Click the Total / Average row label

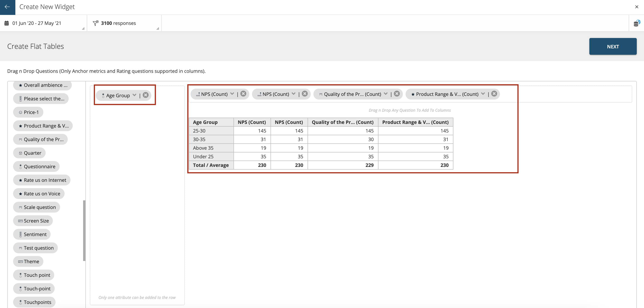coord(211,165)
